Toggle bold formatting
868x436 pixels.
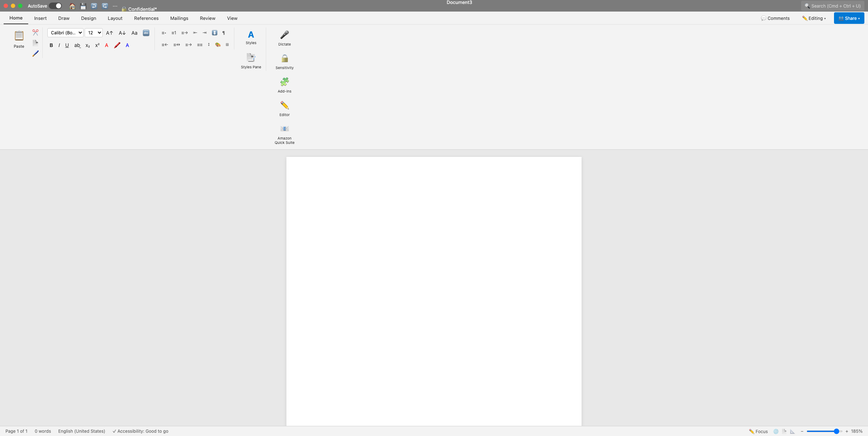pyautogui.click(x=51, y=45)
